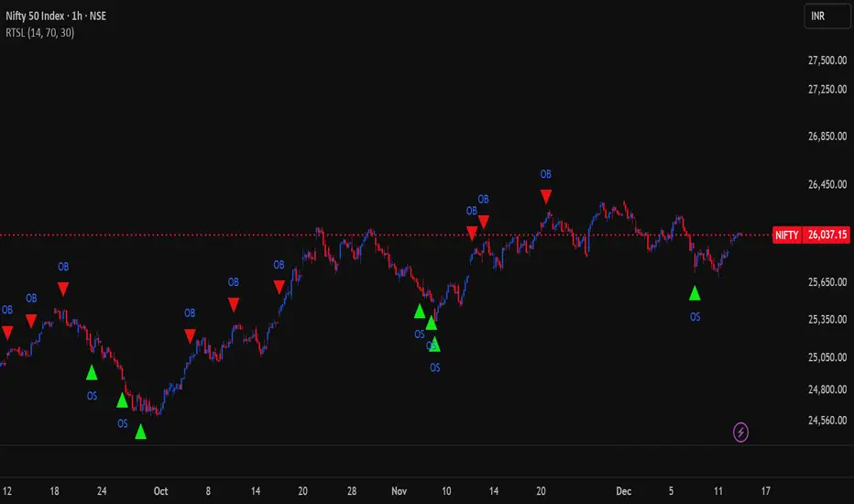
Task: Click the 27,500.00 price axis label
Action: pyautogui.click(x=827, y=60)
